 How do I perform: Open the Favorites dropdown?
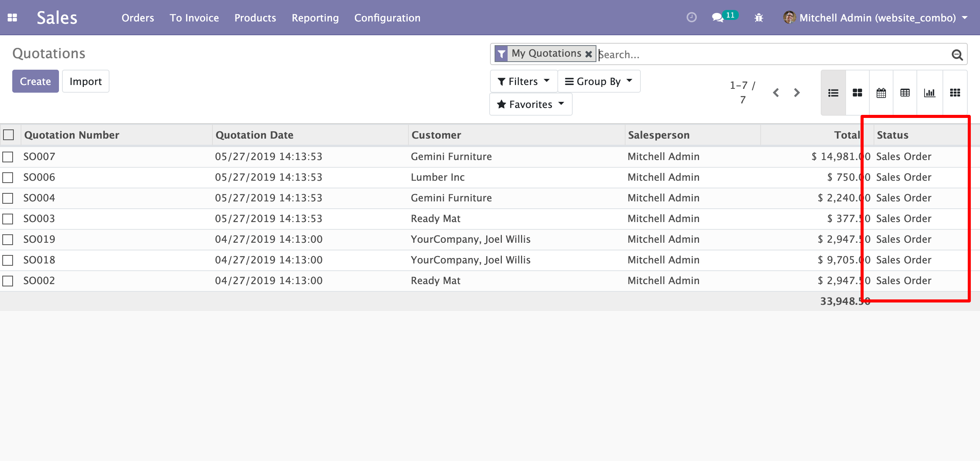(x=531, y=104)
